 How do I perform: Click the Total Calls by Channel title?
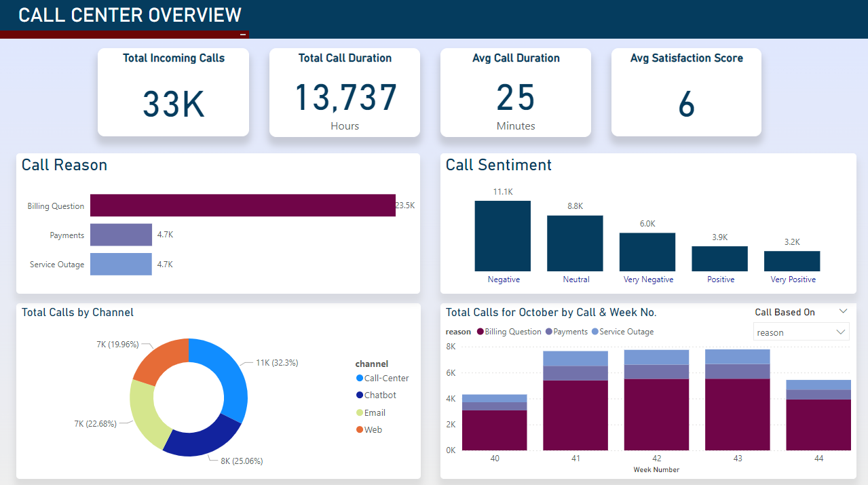coord(77,313)
